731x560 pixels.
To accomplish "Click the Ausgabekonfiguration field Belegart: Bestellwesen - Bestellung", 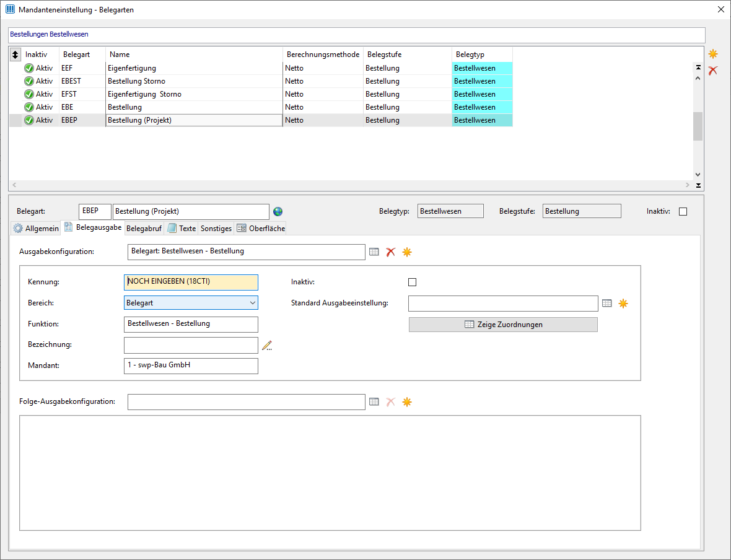I will 246,252.
